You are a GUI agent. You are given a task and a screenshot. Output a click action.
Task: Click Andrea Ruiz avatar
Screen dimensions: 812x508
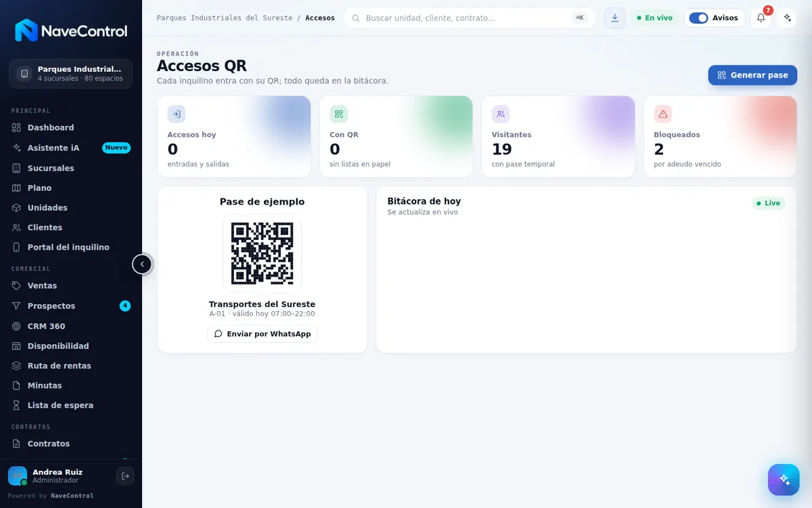(18, 476)
